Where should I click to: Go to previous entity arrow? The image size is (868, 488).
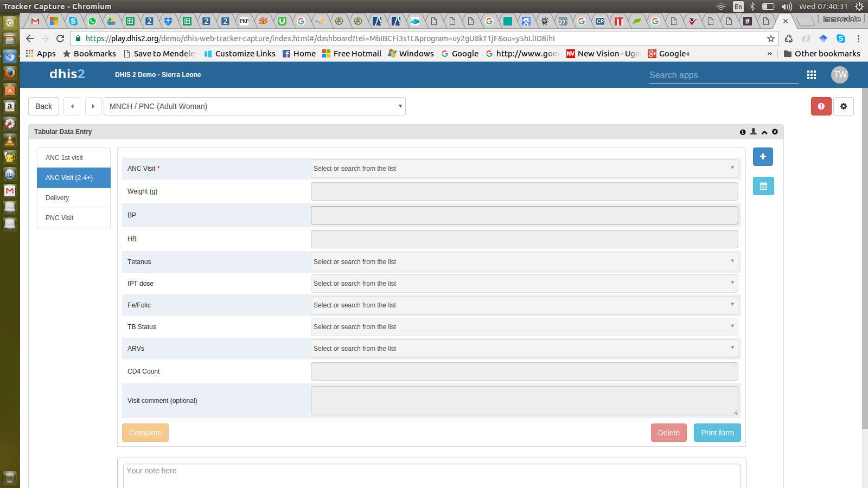coord(72,106)
